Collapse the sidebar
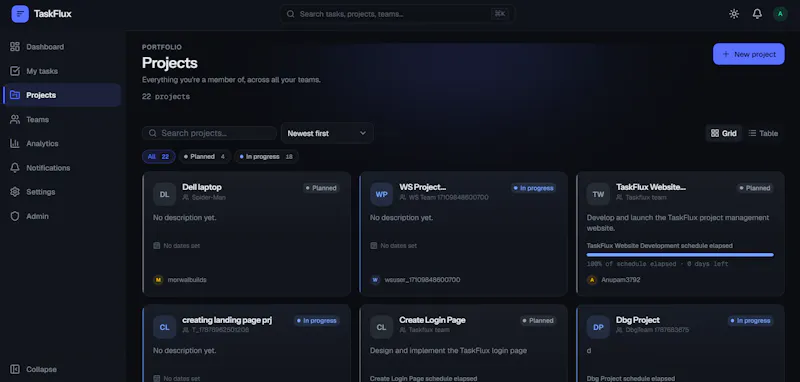The width and height of the screenshot is (800, 382). [62, 369]
